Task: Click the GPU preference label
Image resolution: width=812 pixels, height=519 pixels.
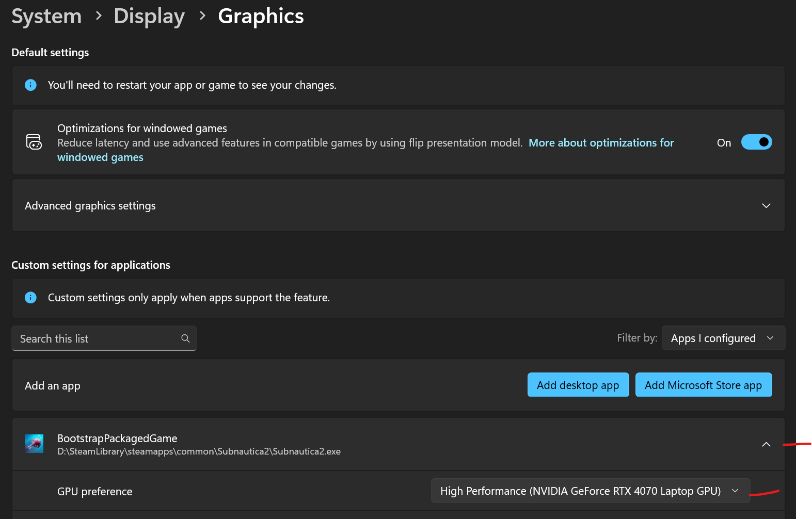Action: (x=95, y=492)
